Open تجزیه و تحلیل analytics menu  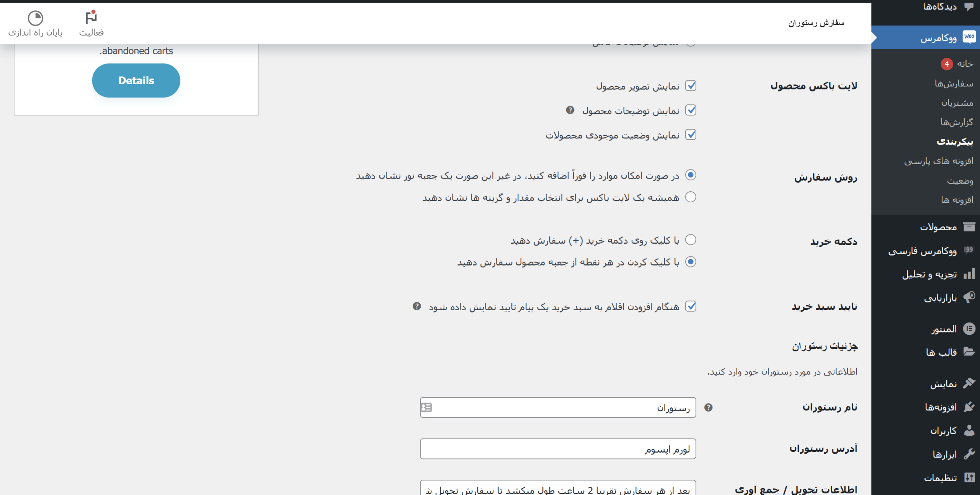point(929,274)
